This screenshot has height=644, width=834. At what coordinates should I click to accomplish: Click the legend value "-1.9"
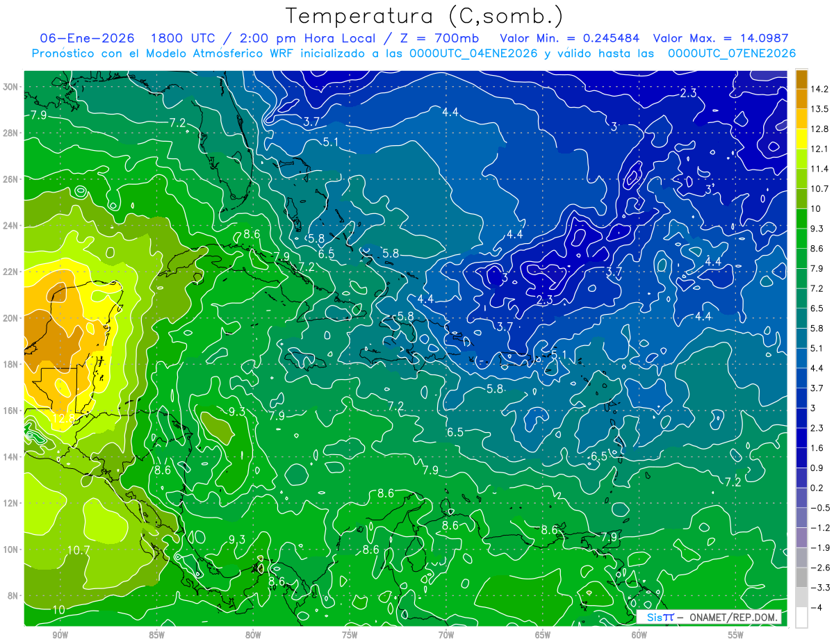(820, 547)
